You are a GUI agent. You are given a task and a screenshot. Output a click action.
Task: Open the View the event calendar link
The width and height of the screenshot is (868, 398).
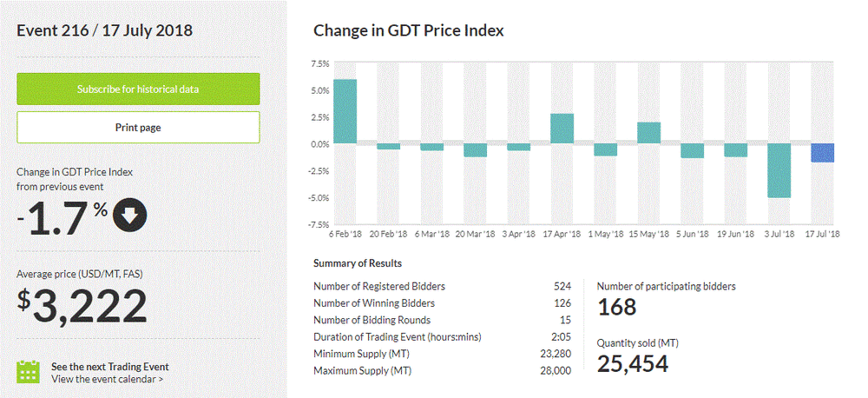pyautogui.click(x=107, y=379)
